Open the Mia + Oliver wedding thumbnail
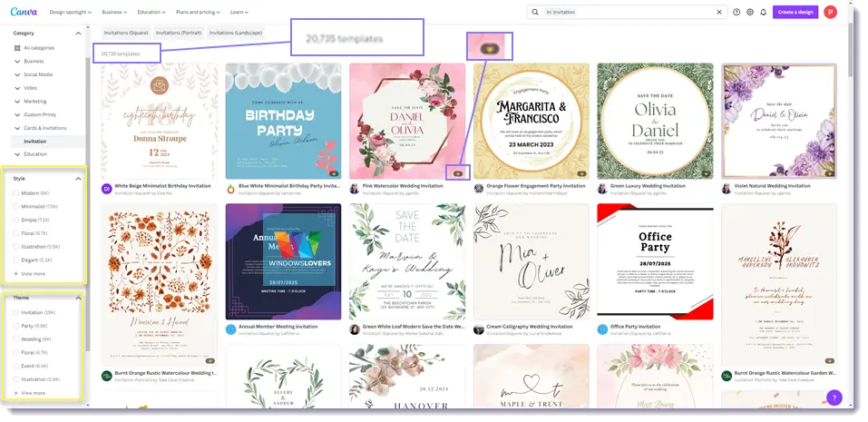 click(x=531, y=261)
